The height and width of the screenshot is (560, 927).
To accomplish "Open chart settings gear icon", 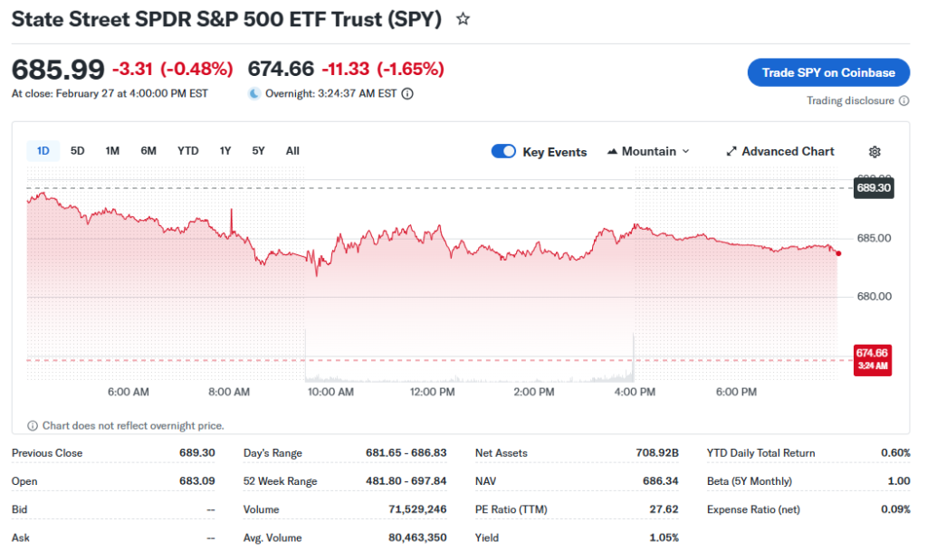I will (874, 152).
